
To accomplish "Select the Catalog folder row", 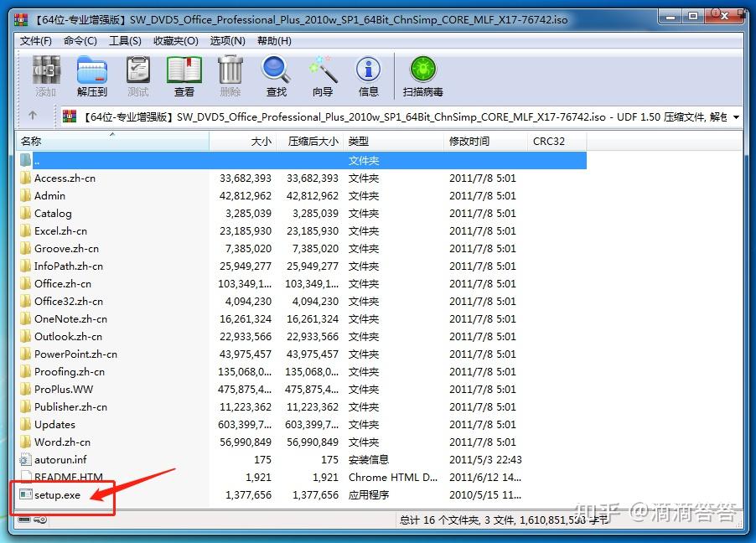I will [302, 213].
